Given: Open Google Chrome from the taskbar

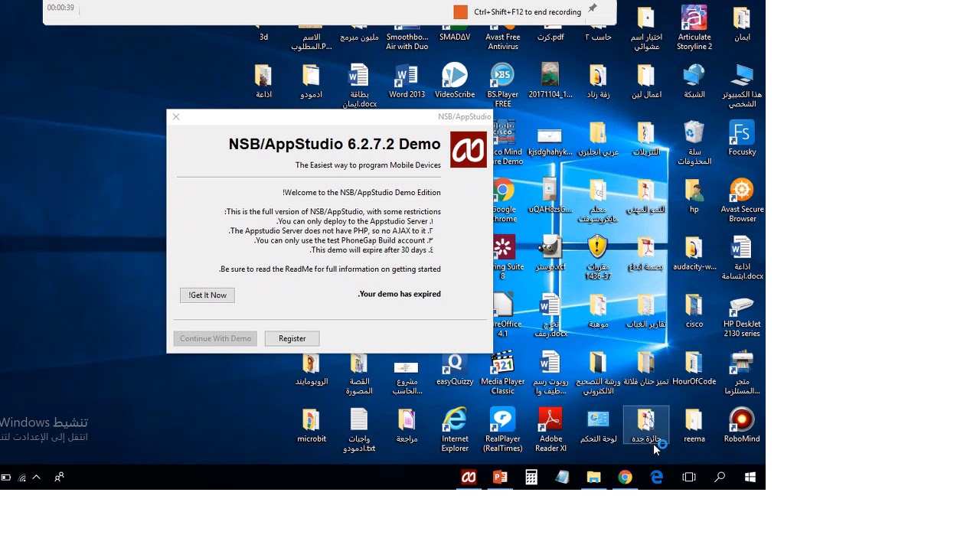Looking at the screenshot, I should tap(625, 477).
